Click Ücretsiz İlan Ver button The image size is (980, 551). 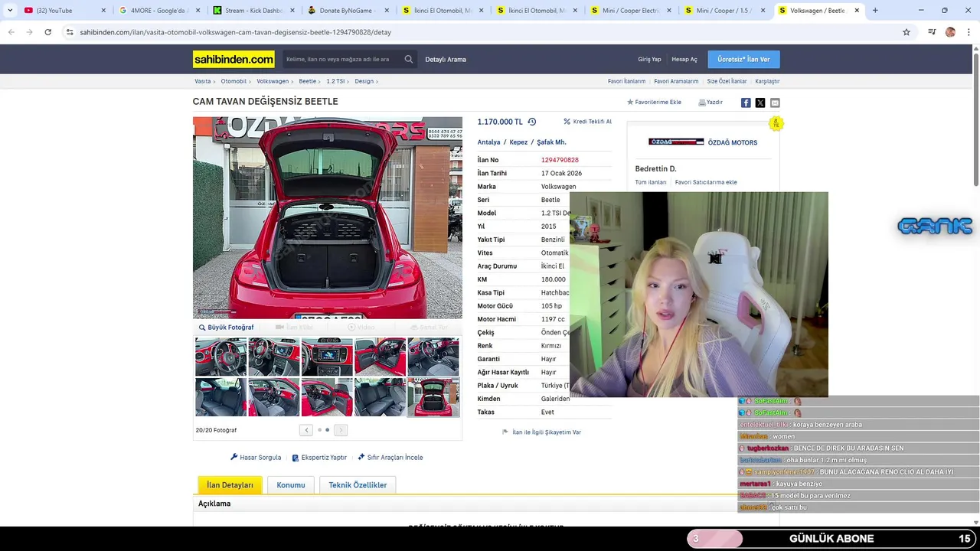[x=743, y=59]
